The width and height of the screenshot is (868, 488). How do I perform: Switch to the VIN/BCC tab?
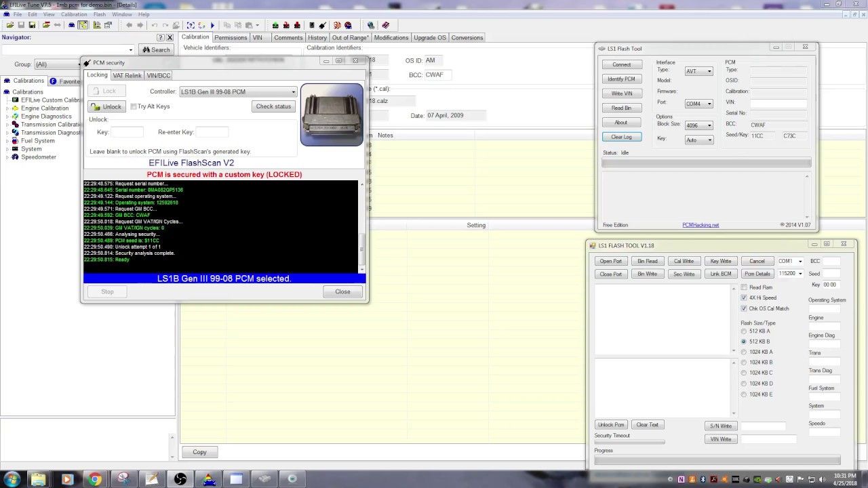point(159,75)
